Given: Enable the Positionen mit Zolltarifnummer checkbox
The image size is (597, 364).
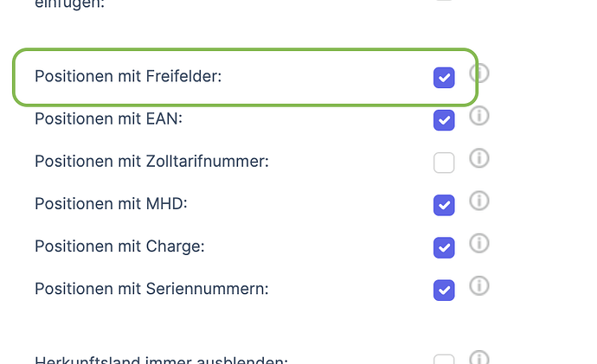Looking at the screenshot, I should (444, 163).
